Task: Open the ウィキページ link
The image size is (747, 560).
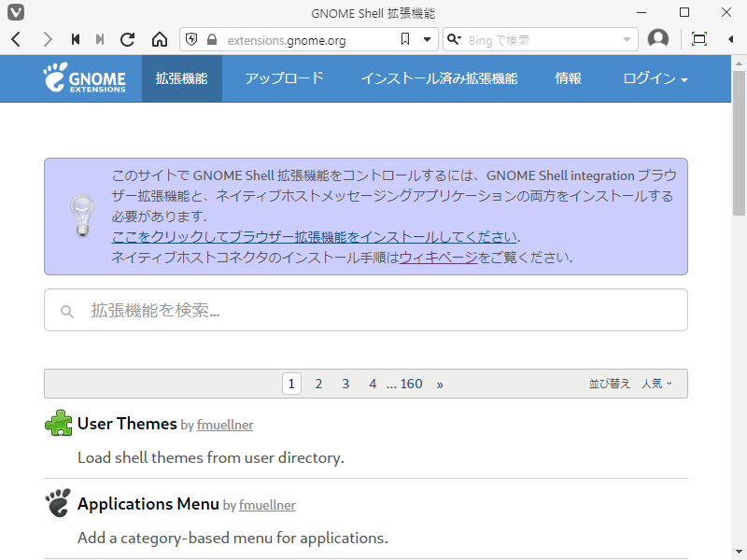Action: tap(438, 258)
